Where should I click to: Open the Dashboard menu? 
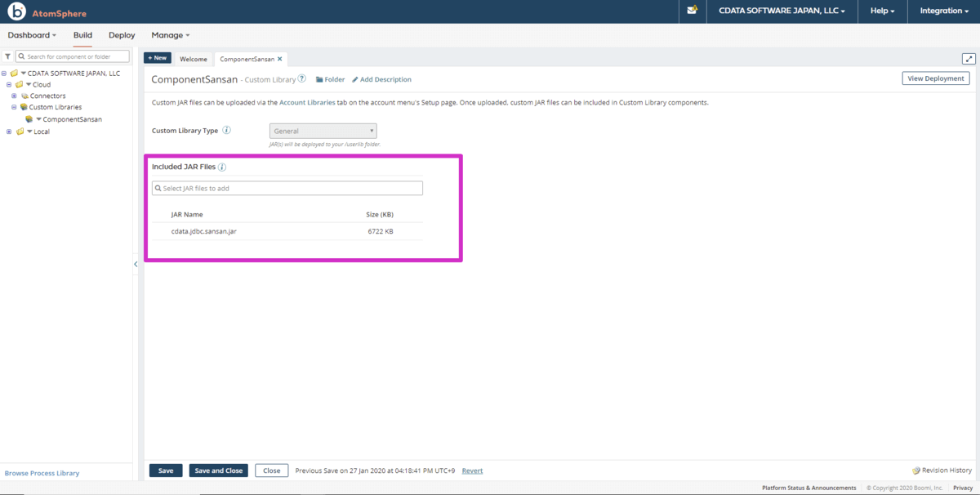(x=32, y=35)
